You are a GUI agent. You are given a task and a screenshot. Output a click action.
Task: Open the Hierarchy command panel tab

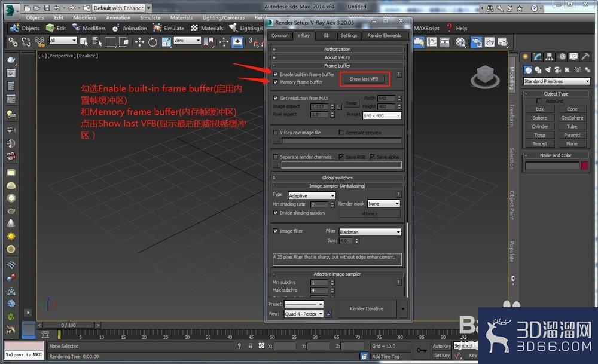pyautogui.click(x=549, y=56)
